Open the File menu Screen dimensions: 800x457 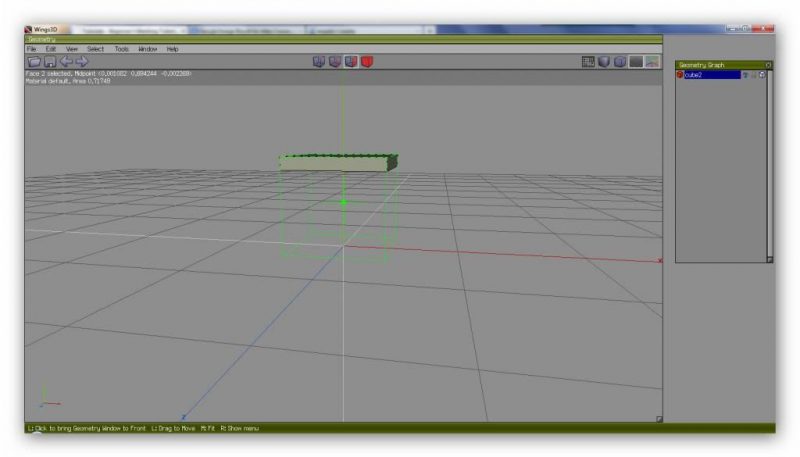[x=31, y=48]
